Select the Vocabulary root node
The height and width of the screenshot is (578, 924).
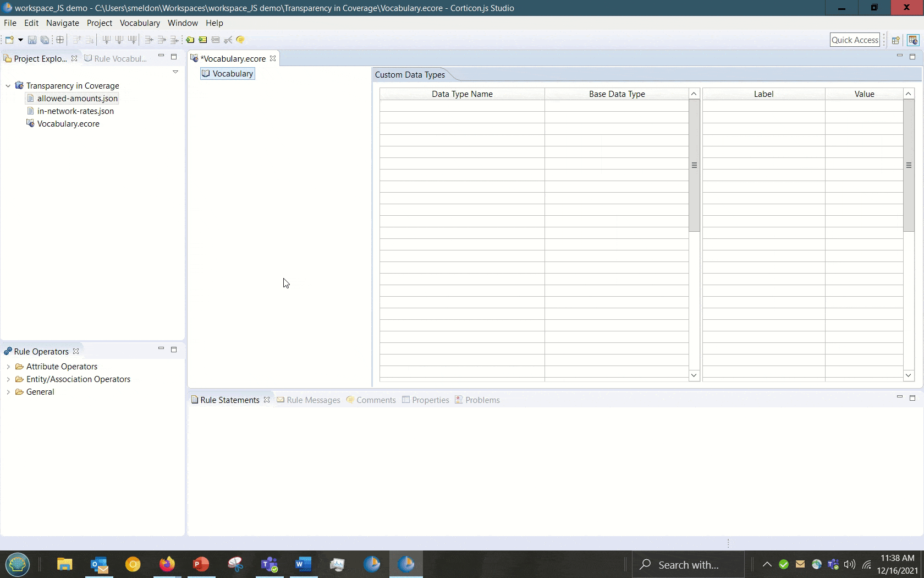tap(232, 74)
